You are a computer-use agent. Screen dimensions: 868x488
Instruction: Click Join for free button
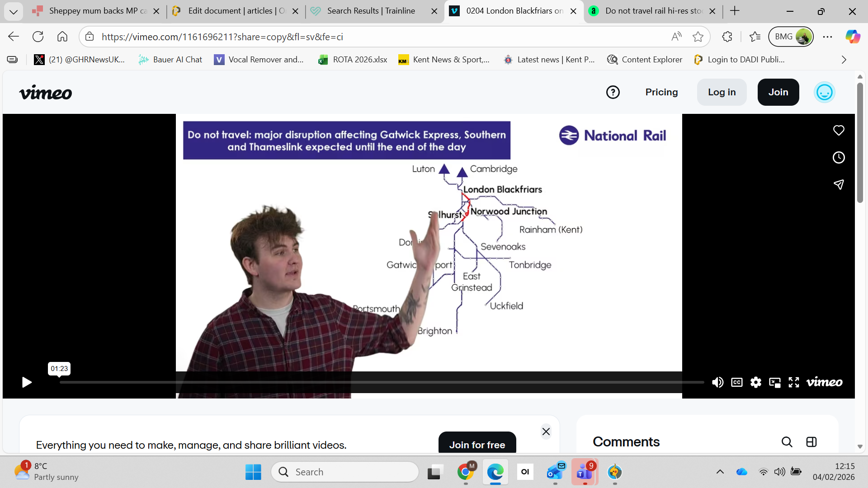[x=477, y=443]
